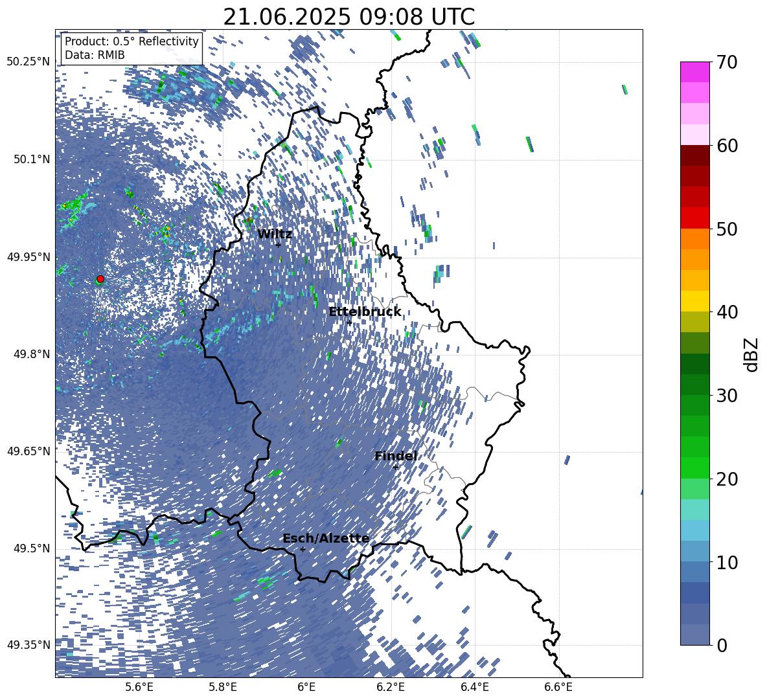Click the colorbar tick value 0
Screen dimensions: 767x700
pos(722,646)
